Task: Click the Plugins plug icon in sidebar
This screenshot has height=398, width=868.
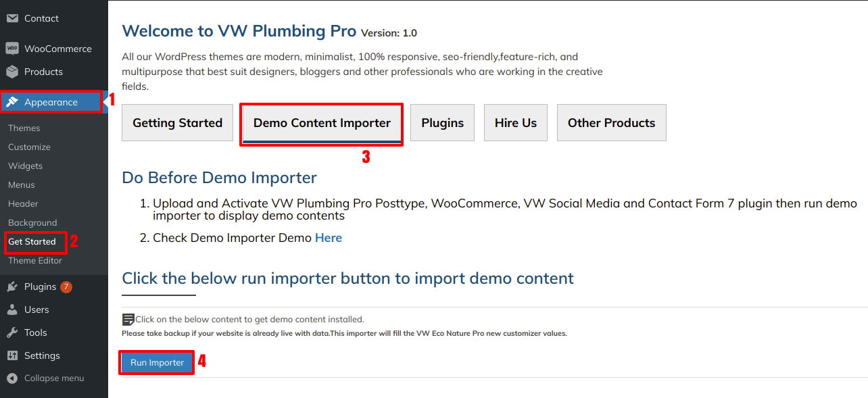Action: (12, 287)
